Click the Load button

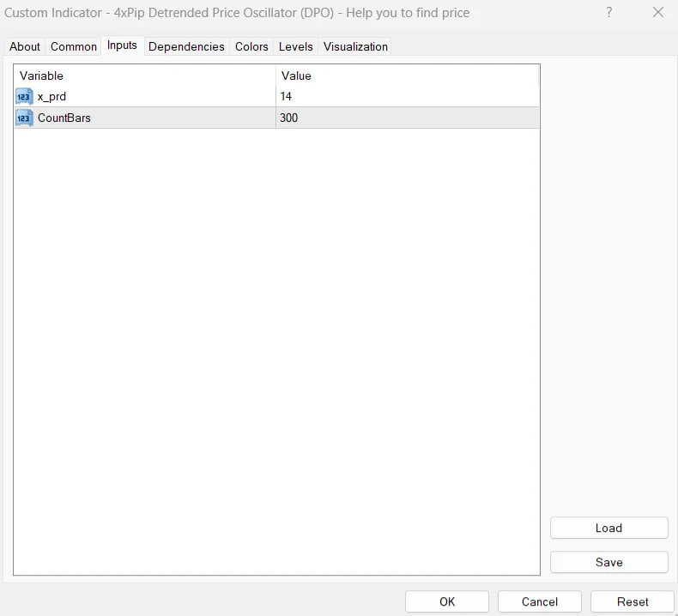click(x=608, y=528)
